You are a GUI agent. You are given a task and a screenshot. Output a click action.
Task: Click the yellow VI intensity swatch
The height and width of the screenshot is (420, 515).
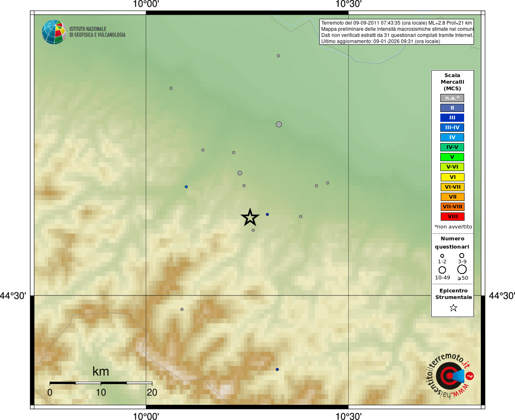(x=452, y=177)
